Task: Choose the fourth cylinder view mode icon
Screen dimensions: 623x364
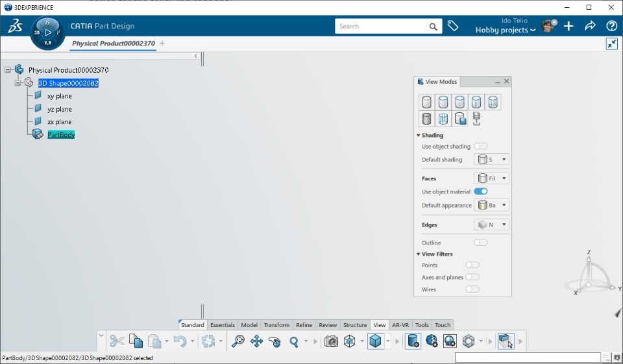Action: click(x=476, y=102)
